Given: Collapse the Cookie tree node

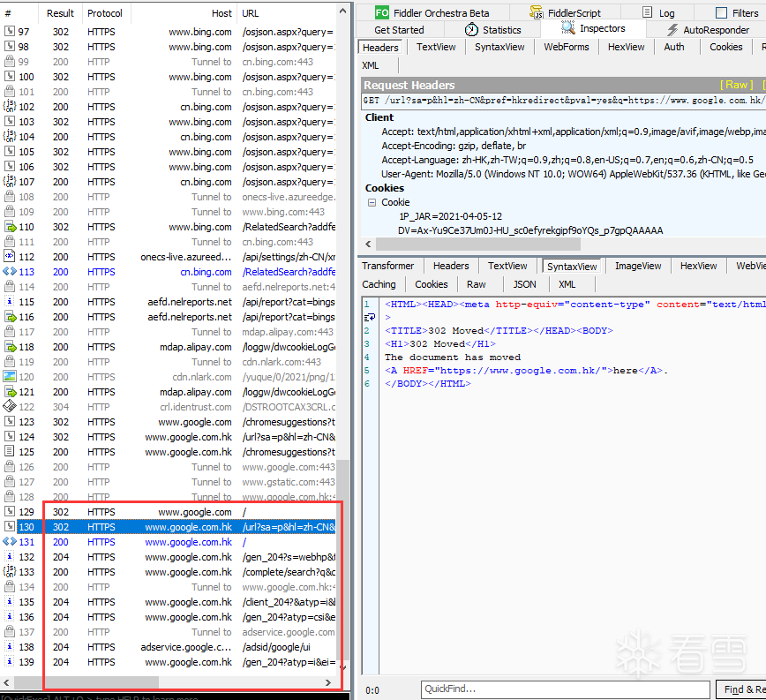Looking at the screenshot, I should pyautogui.click(x=372, y=202).
